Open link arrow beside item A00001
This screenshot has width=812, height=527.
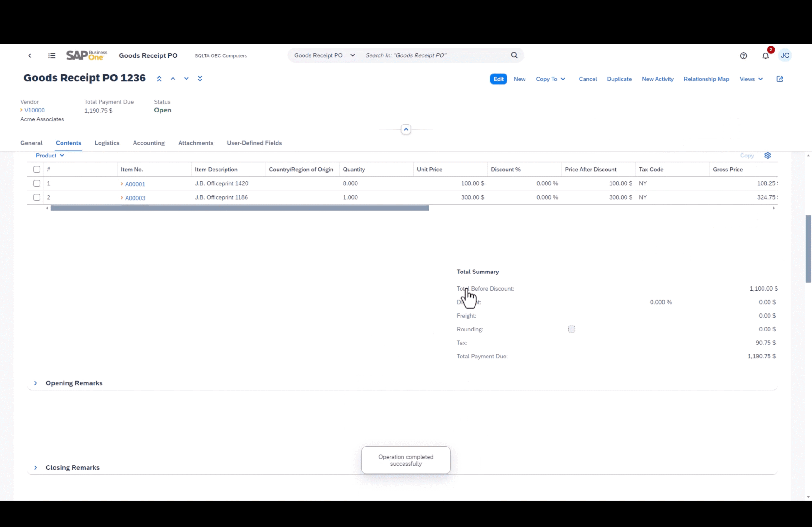[x=122, y=184]
